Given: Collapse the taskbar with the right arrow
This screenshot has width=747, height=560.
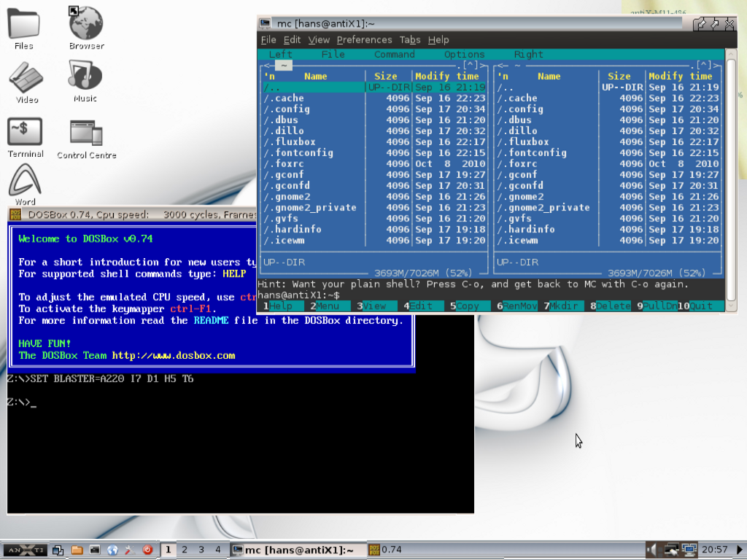Looking at the screenshot, I should point(740,550).
